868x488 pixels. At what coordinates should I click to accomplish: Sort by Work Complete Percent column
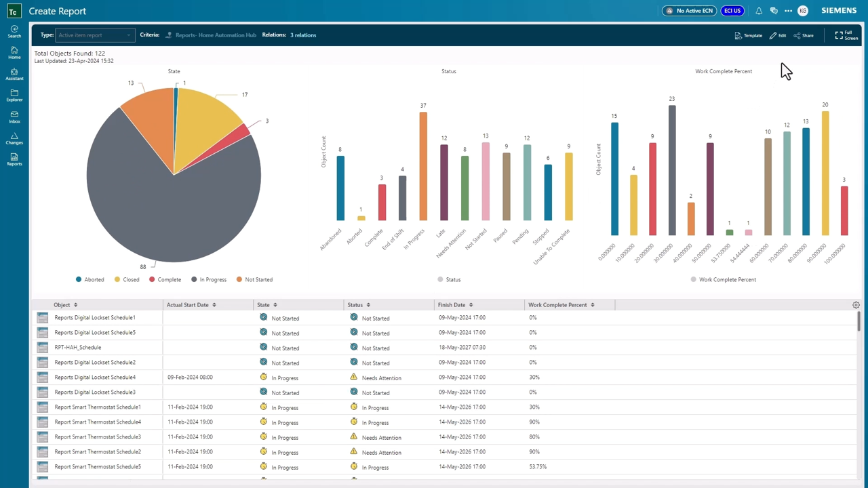tap(561, 305)
